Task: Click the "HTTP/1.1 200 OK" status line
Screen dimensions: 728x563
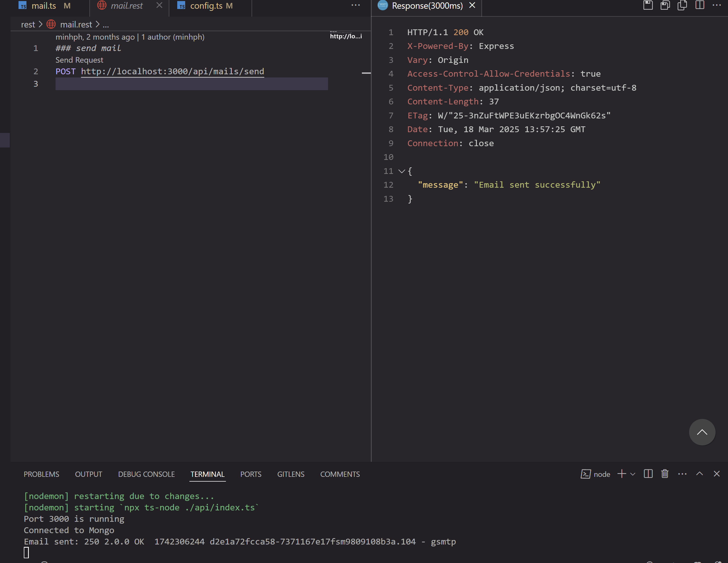Action: point(445,32)
